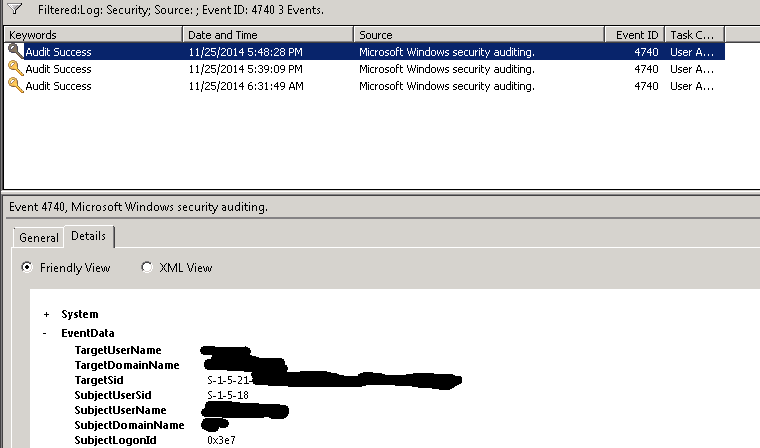Sort by the Keywords column header
Image resolution: width=760 pixels, height=448 pixels.
click(x=93, y=35)
